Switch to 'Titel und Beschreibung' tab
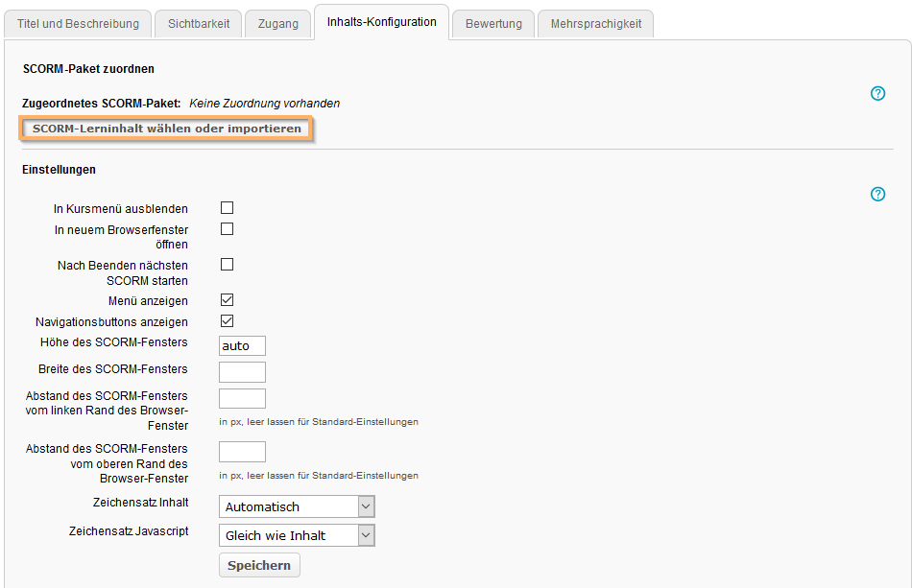The width and height of the screenshot is (912, 588). pyautogui.click(x=78, y=24)
